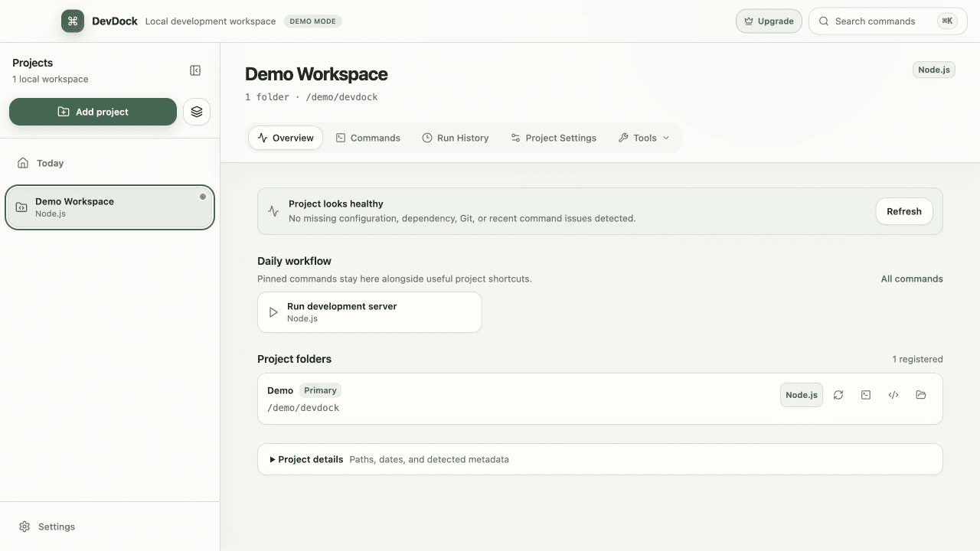Click the Add project button
Screen dimensions: 980x551
93,112
